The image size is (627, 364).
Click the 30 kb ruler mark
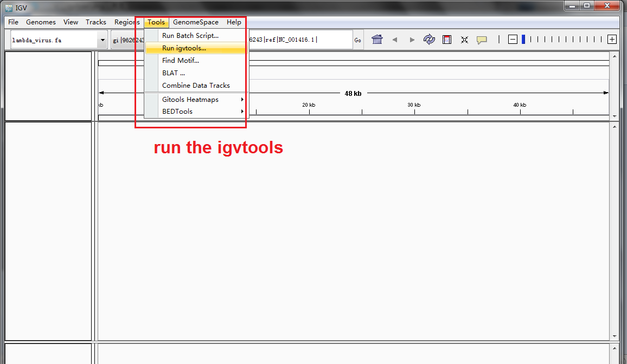(x=414, y=105)
